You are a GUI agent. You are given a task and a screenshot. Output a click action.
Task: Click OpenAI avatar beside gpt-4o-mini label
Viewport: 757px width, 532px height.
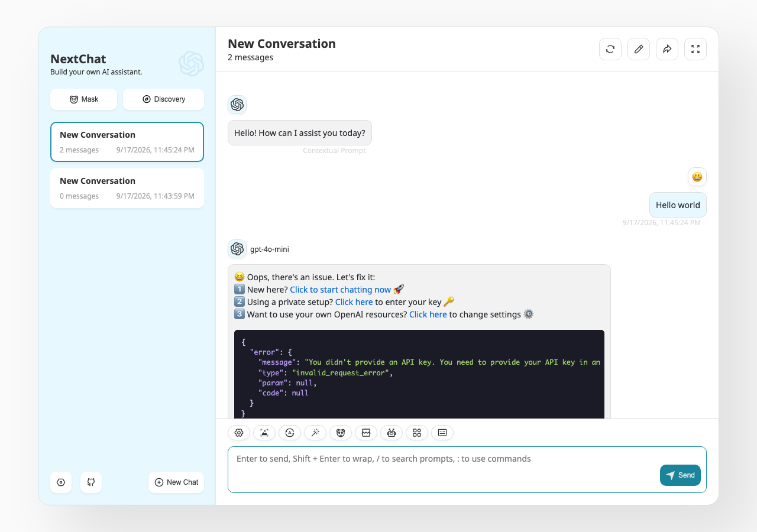click(237, 249)
